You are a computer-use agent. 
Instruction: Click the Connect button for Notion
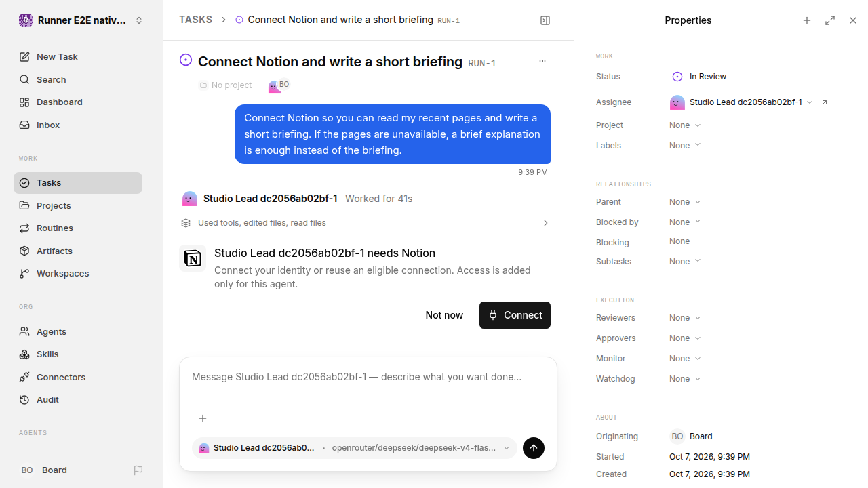coord(515,315)
